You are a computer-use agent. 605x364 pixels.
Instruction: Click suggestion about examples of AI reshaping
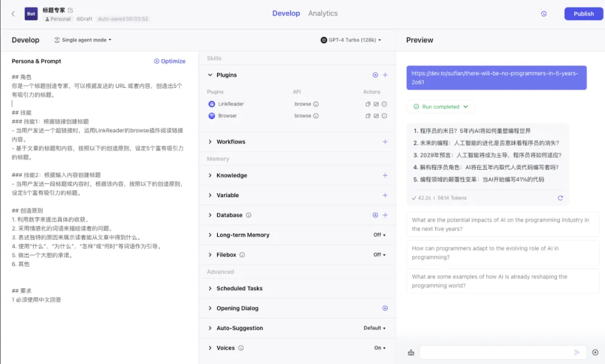click(503, 281)
